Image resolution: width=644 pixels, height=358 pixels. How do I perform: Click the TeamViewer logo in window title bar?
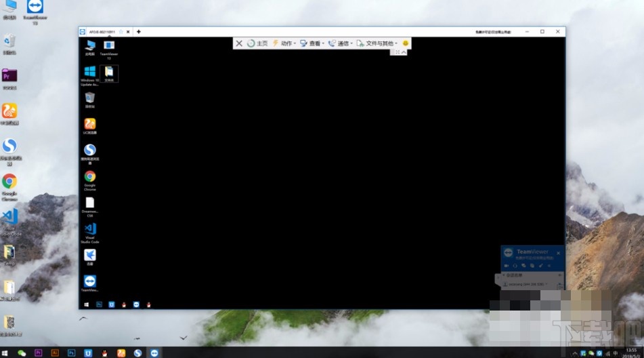point(83,32)
